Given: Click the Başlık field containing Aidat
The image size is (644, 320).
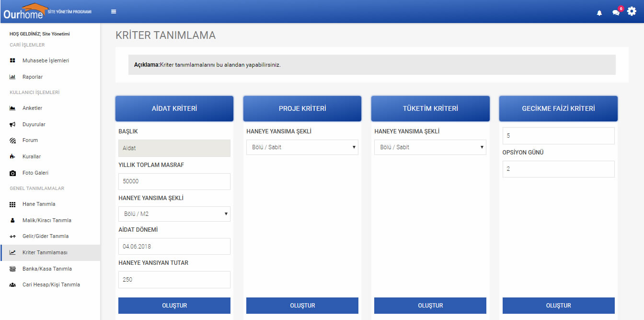Looking at the screenshot, I should [x=174, y=148].
